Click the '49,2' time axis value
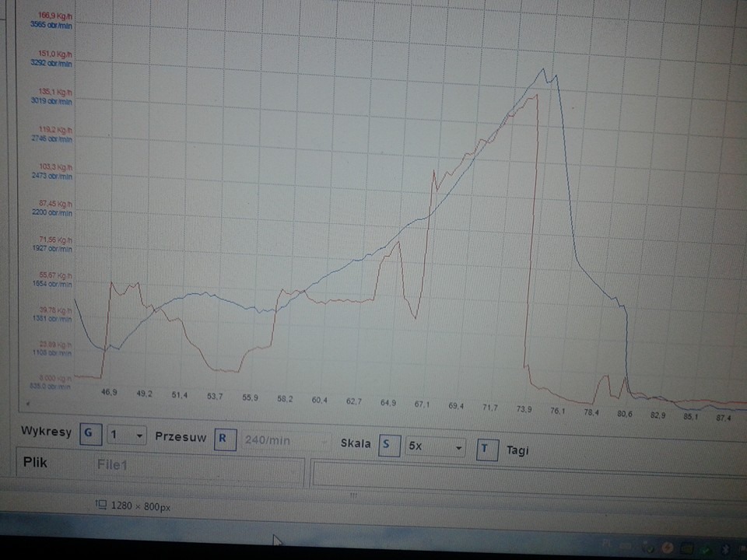Image resolution: width=747 pixels, height=560 pixels. 145,394
